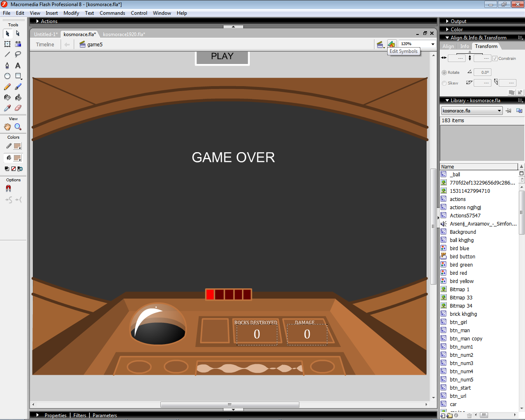Select the Eyedropper tool
Image resolution: width=525 pixels, height=420 pixels.
(x=7, y=108)
